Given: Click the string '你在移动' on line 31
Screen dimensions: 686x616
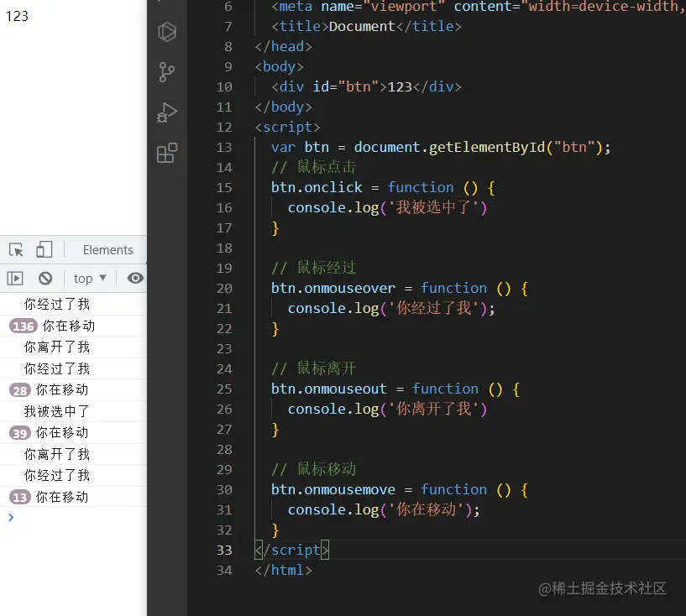Looking at the screenshot, I should click(x=426, y=509).
